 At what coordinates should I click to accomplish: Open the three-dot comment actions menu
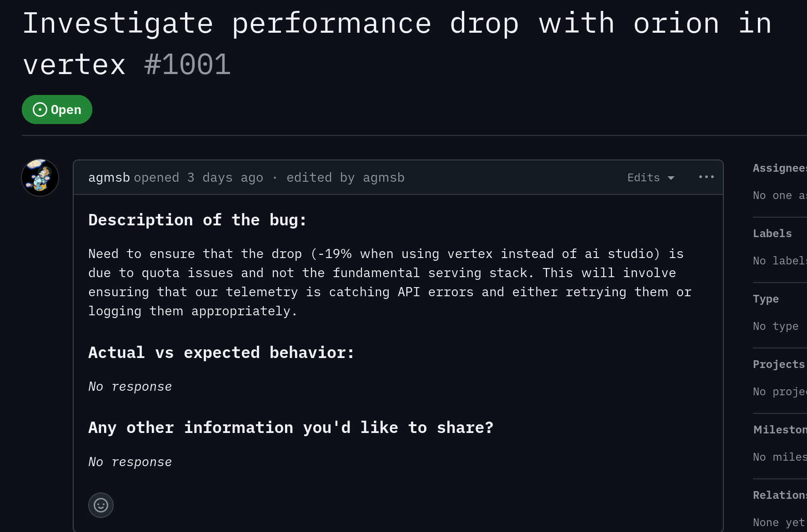tap(706, 177)
